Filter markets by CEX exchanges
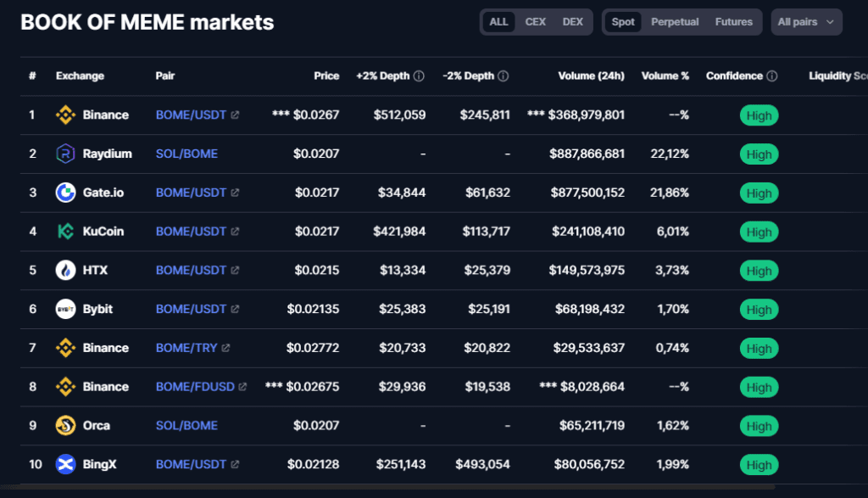 tap(536, 22)
